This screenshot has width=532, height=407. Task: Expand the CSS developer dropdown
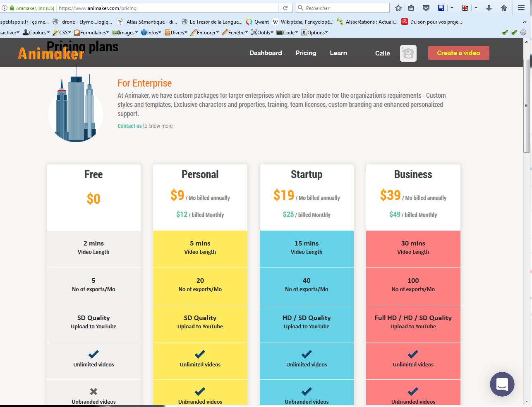coord(62,33)
